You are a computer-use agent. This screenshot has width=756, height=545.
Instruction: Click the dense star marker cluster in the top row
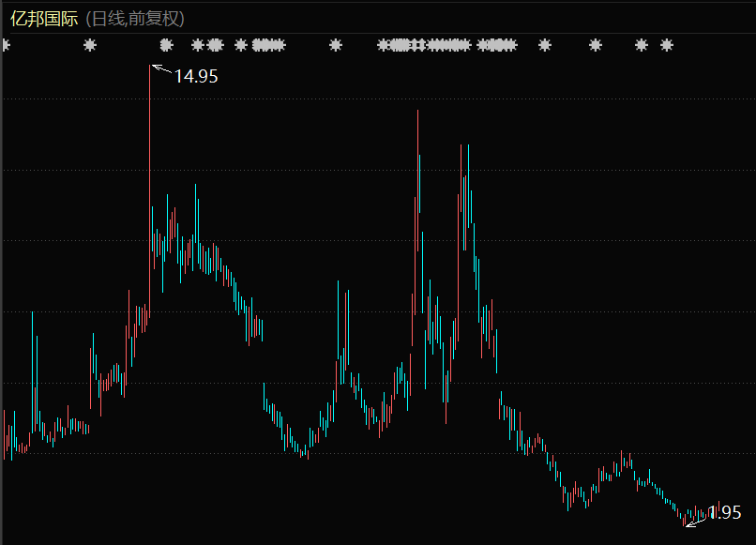pyautogui.click(x=427, y=45)
